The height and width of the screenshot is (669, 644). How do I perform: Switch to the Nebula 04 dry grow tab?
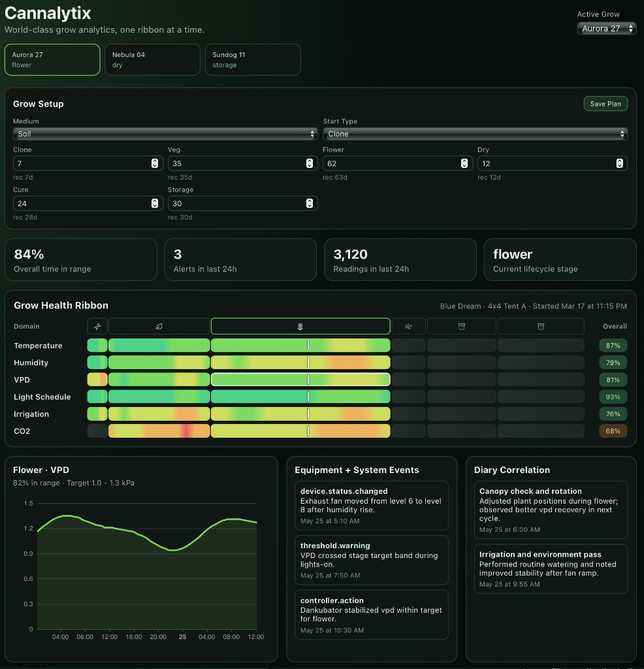click(153, 59)
